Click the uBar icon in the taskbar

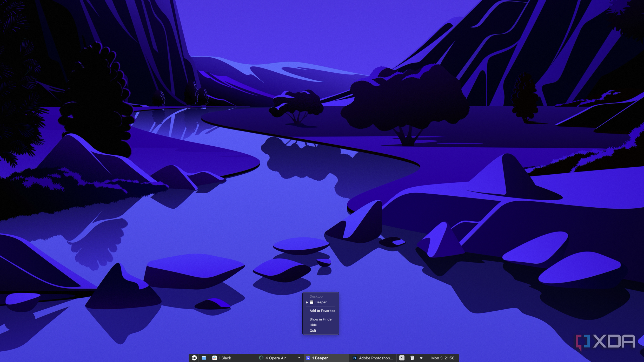pyautogui.click(x=194, y=358)
